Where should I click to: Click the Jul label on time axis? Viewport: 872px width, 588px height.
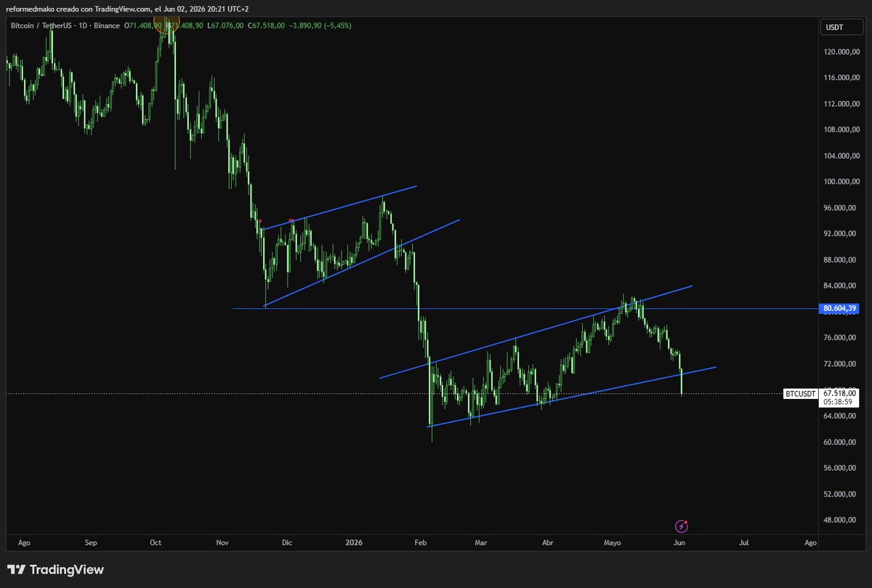[x=744, y=543]
